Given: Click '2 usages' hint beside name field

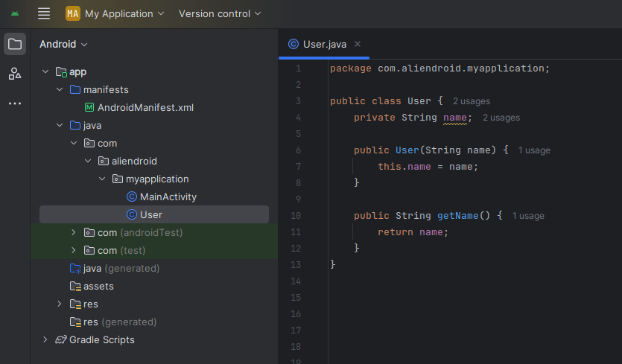Looking at the screenshot, I should pyautogui.click(x=501, y=118).
